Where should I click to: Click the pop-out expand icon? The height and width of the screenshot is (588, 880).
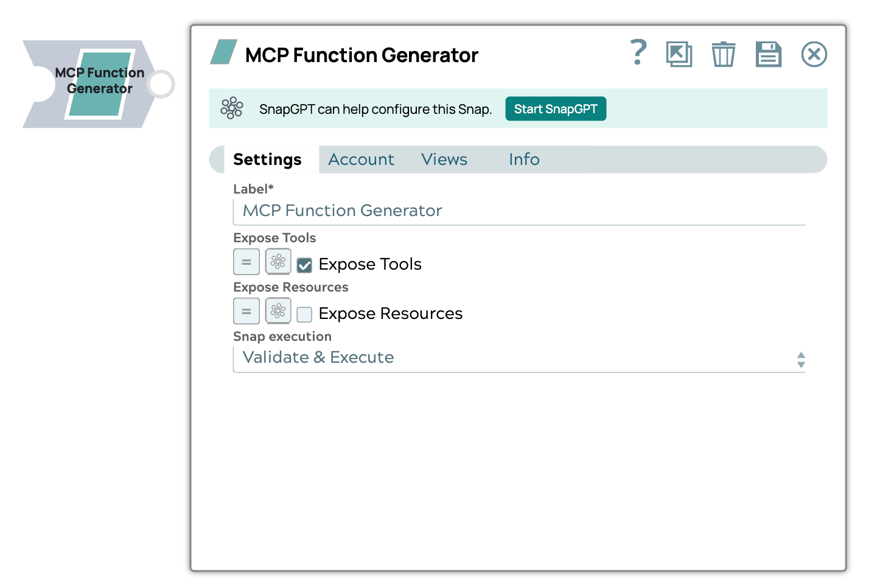point(679,54)
